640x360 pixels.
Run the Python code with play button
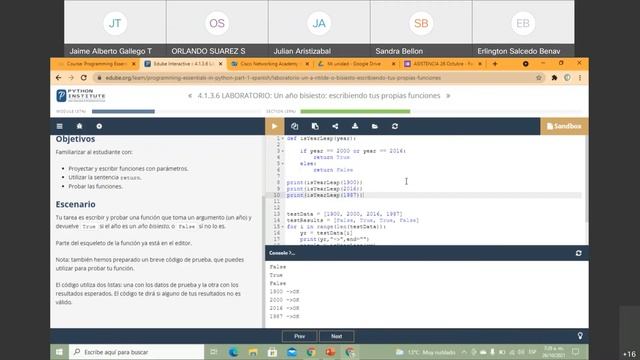click(274, 126)
